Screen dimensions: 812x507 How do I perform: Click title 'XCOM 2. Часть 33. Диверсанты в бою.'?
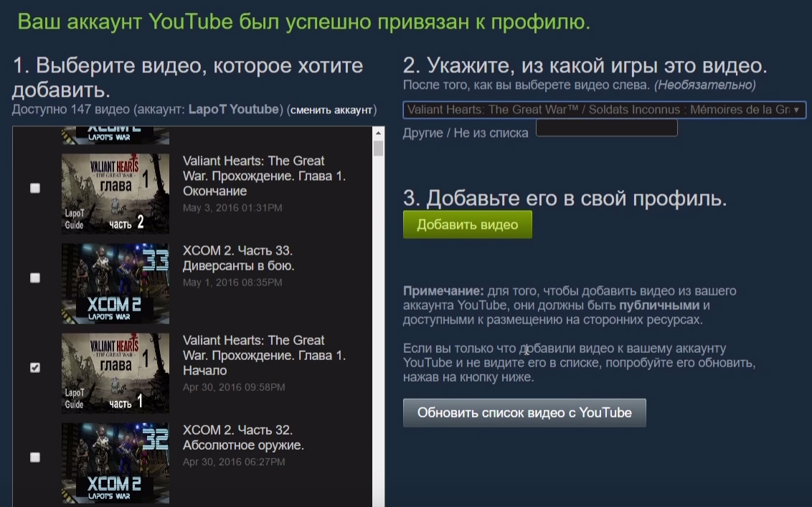[x=239, y=258]
